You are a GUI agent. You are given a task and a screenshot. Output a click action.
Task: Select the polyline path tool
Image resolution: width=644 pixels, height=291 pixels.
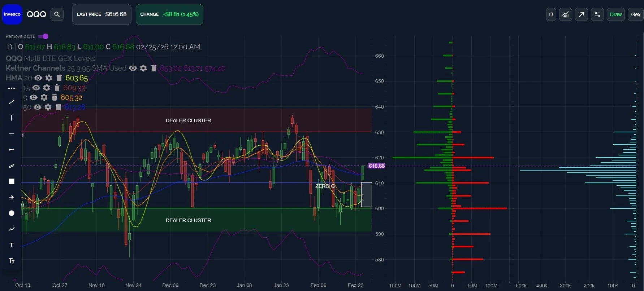tap(12, 229)
